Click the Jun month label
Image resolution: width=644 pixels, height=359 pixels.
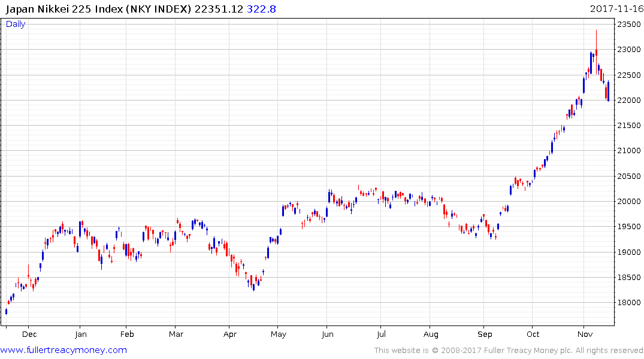click(x=327, y=334)
